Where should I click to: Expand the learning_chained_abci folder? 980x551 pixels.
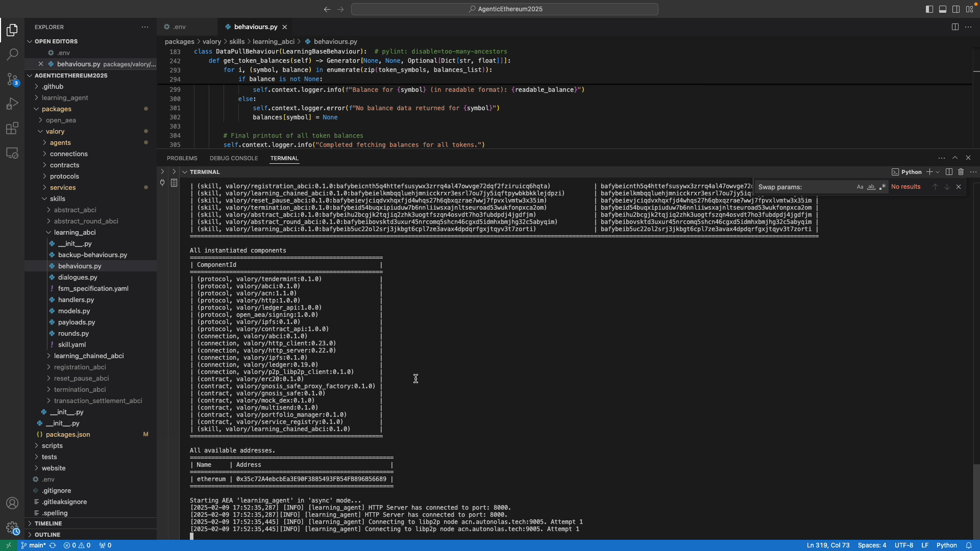point(89,356)
